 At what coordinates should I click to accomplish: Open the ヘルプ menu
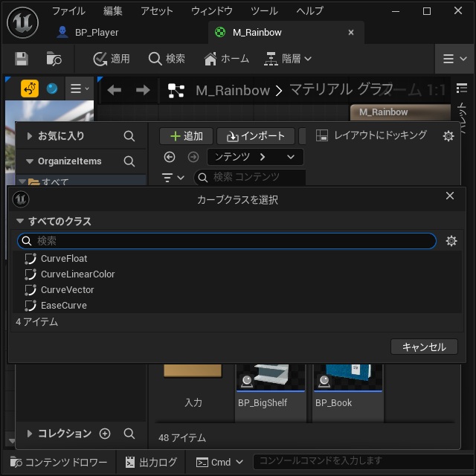pos(309,11)
